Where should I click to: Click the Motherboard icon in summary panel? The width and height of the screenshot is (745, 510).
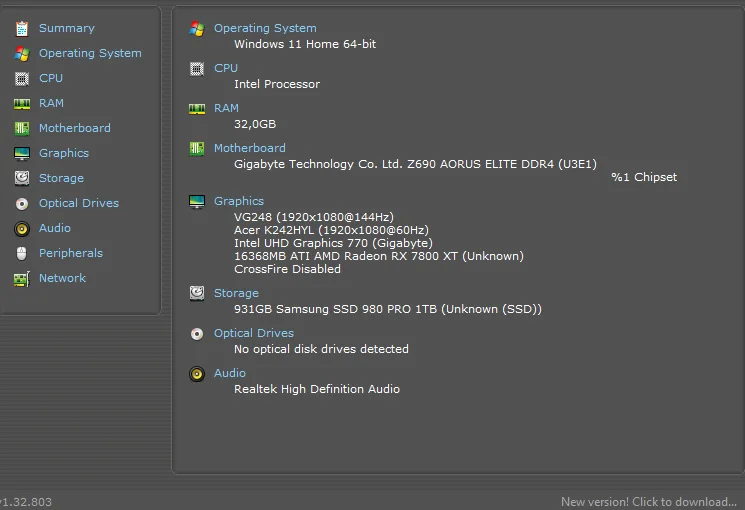tap(197, 149)
